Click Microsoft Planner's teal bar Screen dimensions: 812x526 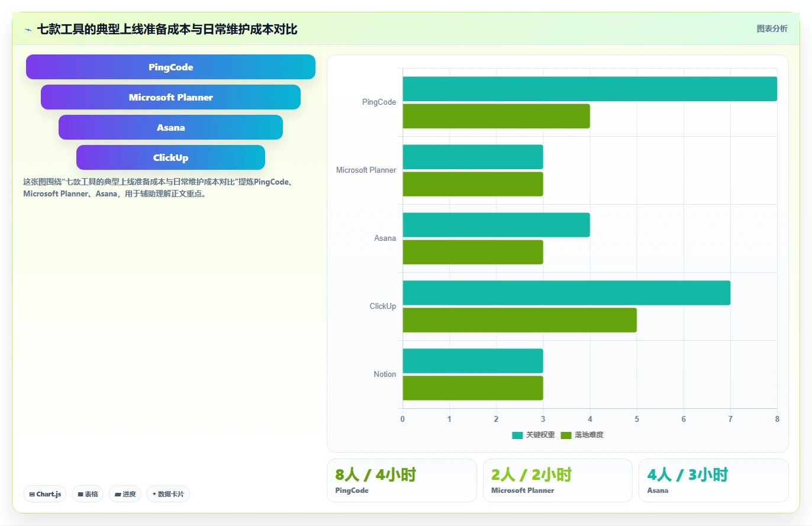[x=473, y=157]
